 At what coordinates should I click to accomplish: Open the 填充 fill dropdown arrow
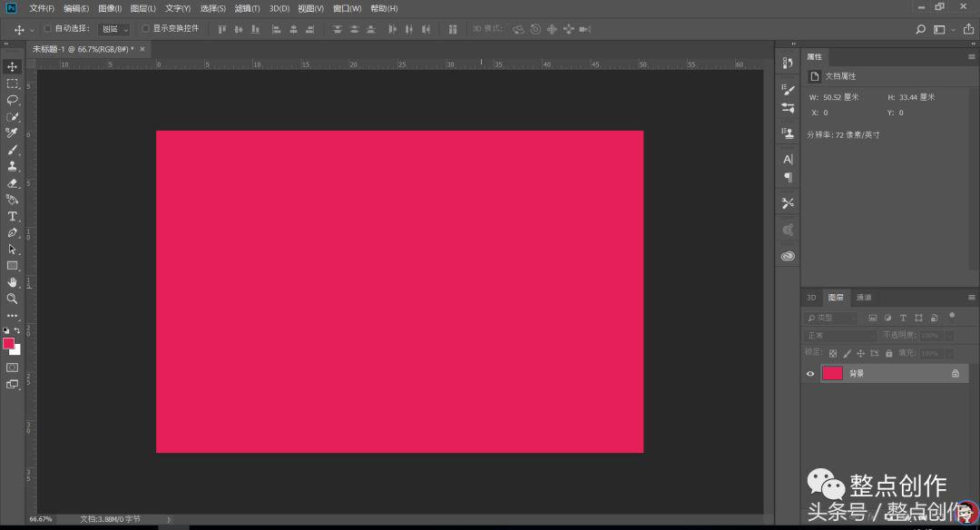tap(949, 354)
